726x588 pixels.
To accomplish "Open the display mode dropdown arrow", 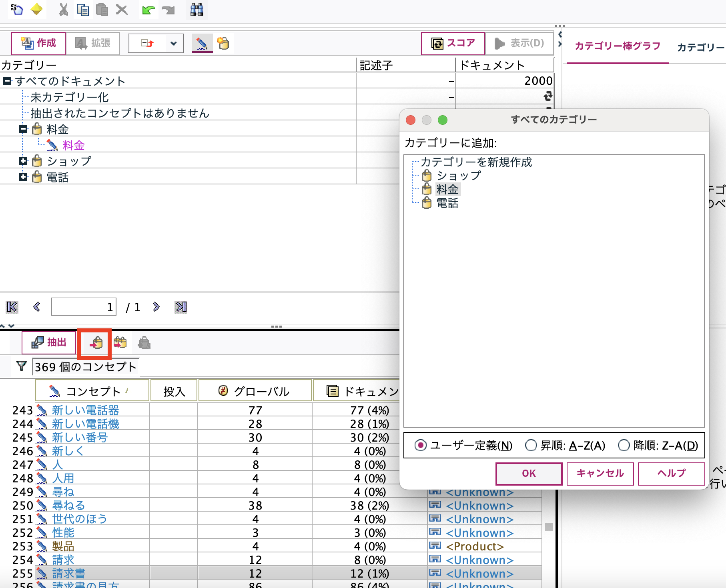I will pos(173,43).
